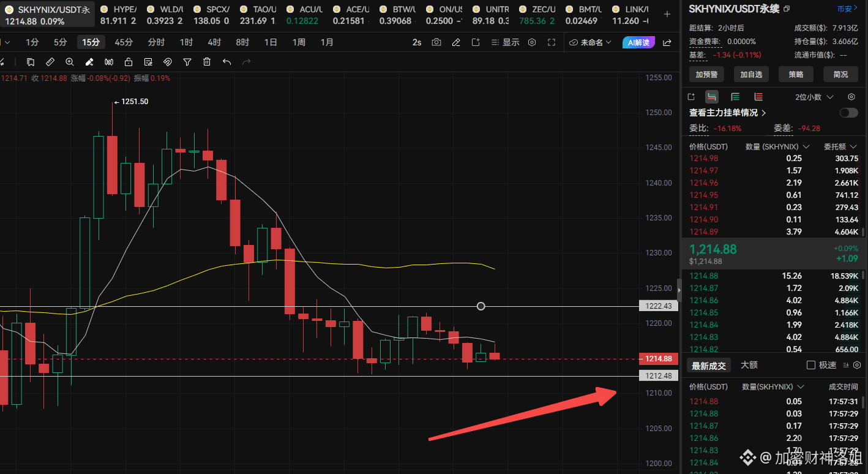Screen dimensions: 868x474
Task: Share the chart via arrow icon
Action: (x=667, y=42)
